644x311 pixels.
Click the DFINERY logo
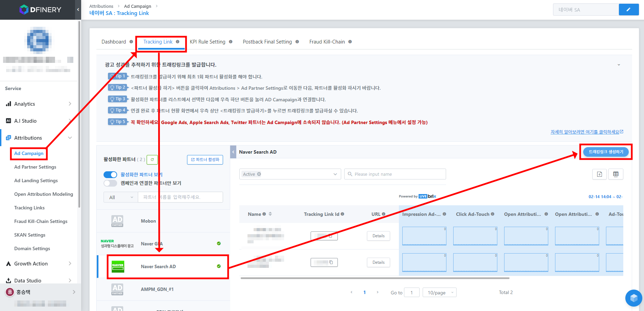(x=40, y=10)
